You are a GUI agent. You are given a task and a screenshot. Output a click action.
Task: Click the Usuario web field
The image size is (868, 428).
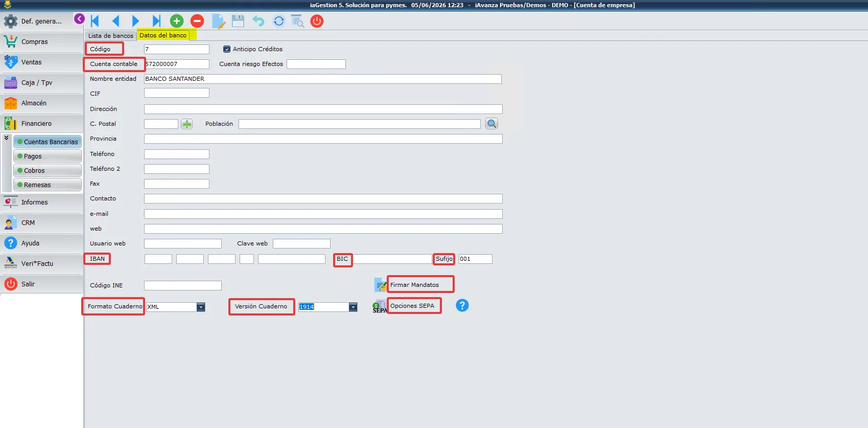[x=183, y=243]
